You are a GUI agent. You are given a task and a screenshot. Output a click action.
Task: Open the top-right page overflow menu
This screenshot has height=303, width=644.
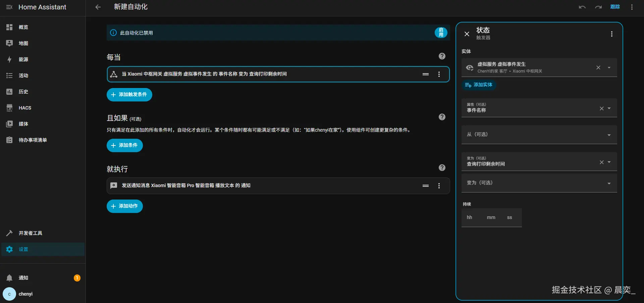click(x=632, y=7)
